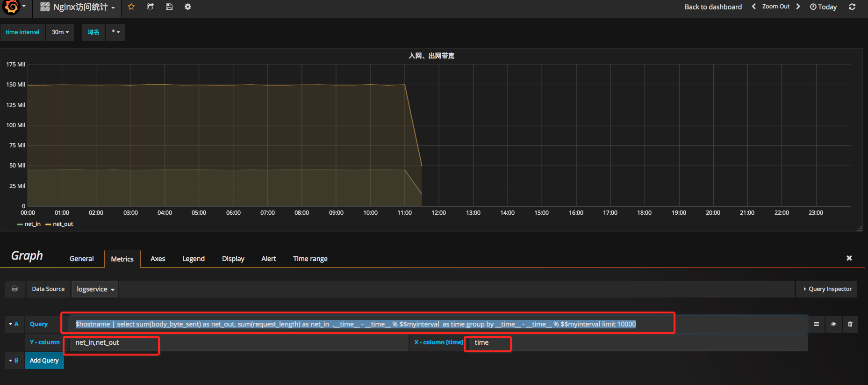
Task: Click the 域名 variable label
Action: (93, 32)
